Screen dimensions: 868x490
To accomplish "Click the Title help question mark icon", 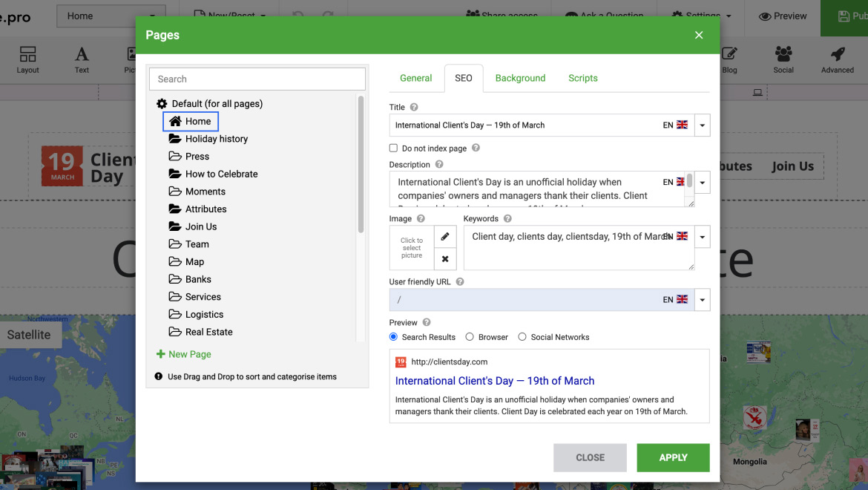I will point(414,108).
